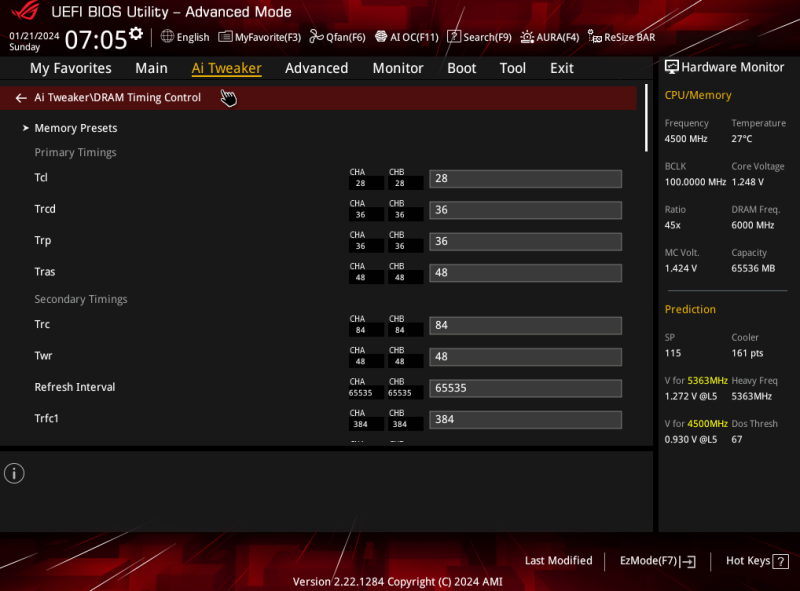Click the settings list scrollbar
800x591 pixels.
tap(646, 118)
